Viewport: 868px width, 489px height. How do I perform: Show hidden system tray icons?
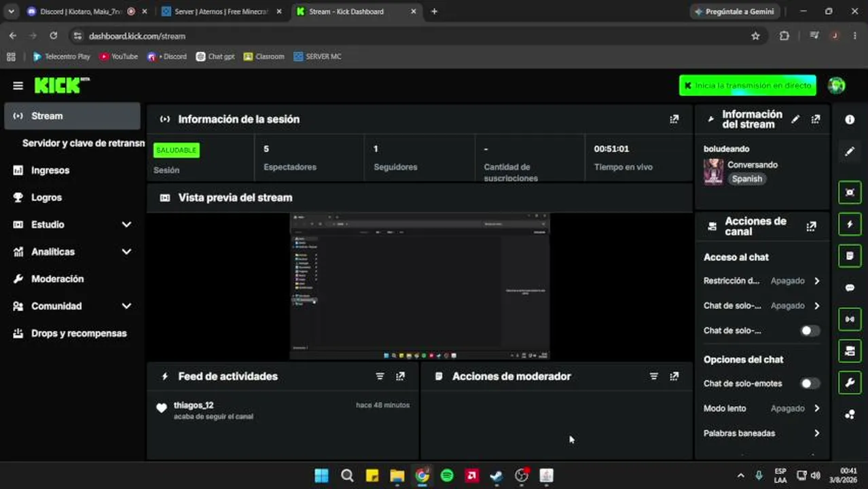(x=740, y=475)
